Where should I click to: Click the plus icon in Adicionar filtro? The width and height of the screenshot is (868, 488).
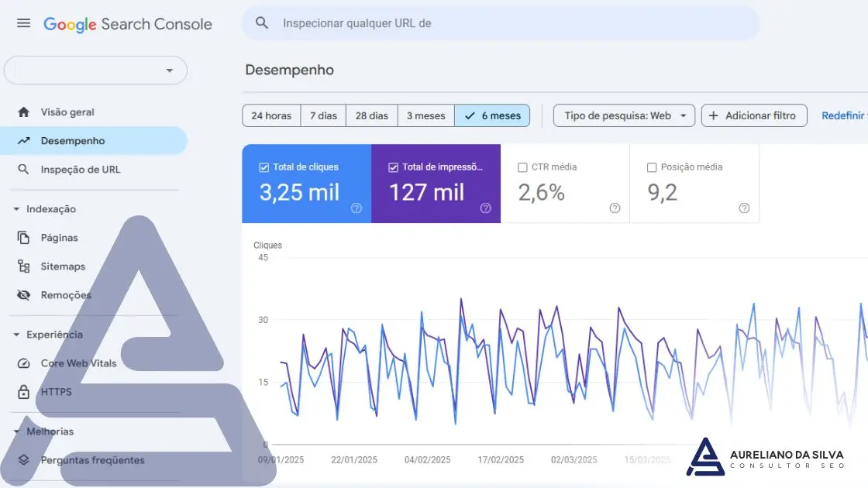click(x=714, y=115)
